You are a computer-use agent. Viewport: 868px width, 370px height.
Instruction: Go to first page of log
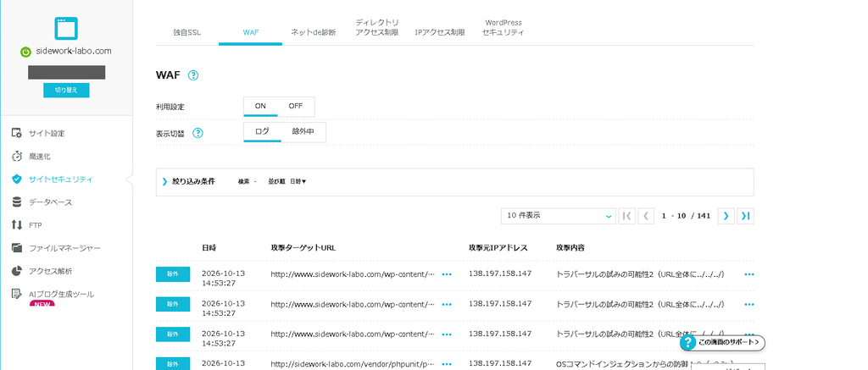[x=627, y=216]
